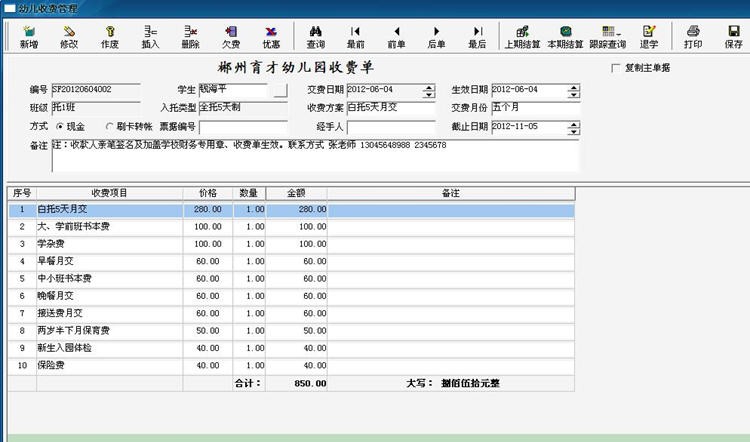Viewport: 750px width, 442px height.
Task: Select the 中小班书本费 row
Action: (291, 279)
